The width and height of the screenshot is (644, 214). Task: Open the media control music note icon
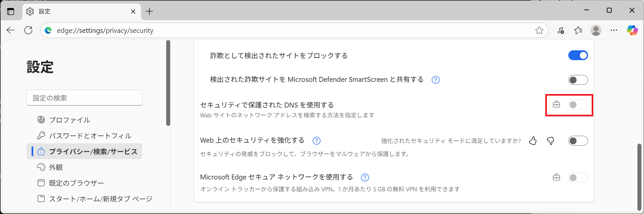(560, 30)
